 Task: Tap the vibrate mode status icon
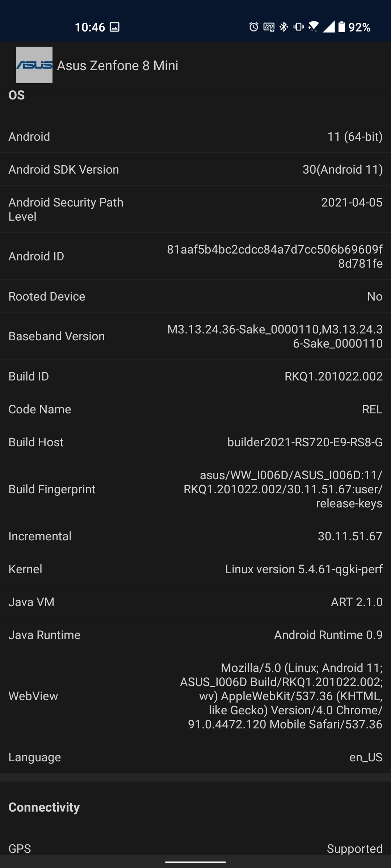(299, 27)
